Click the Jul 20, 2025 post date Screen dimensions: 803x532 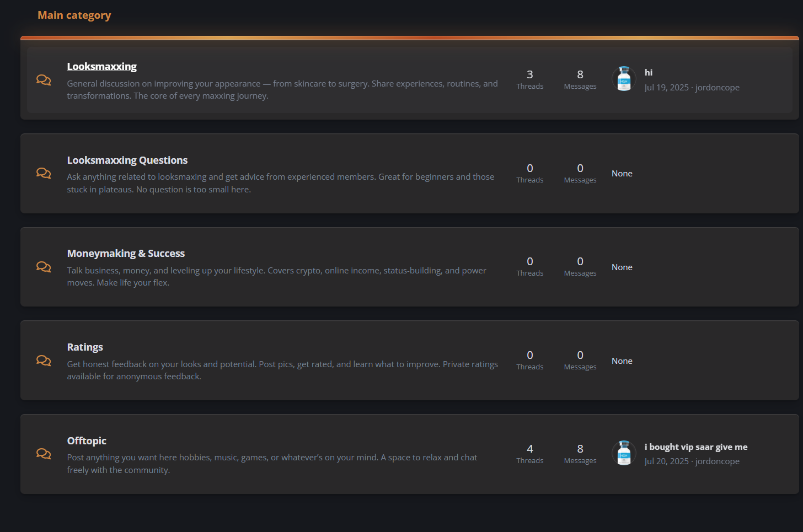(666, 461)
